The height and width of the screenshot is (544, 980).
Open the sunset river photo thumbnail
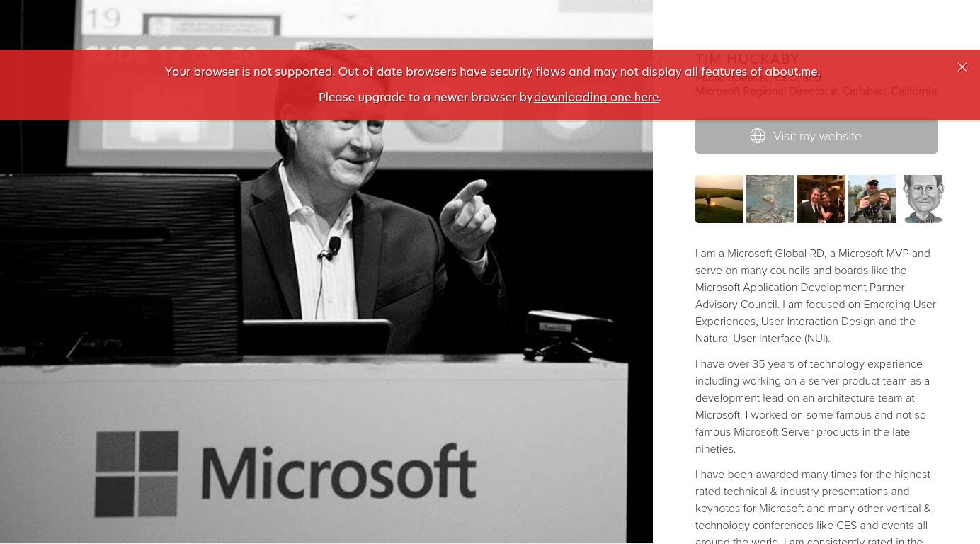click(719, 199)
